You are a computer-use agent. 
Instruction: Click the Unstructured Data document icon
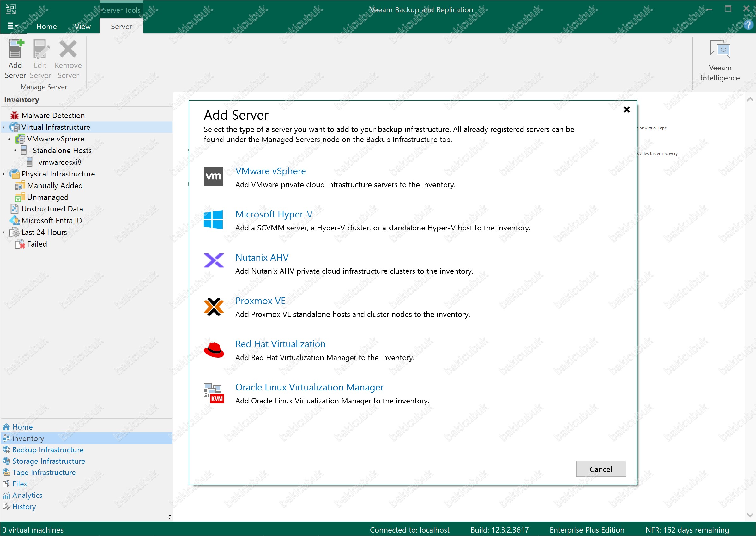click(15, 209)
